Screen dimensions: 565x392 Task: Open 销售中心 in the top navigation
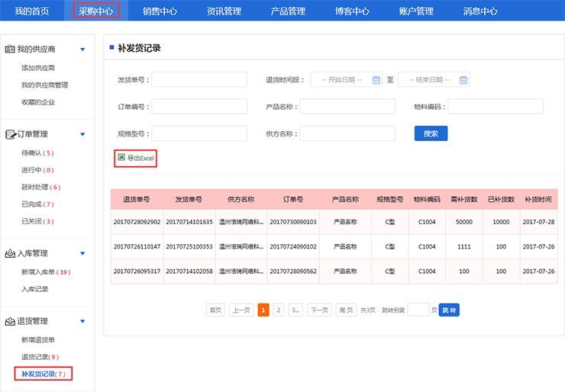[x=160, y=11]
